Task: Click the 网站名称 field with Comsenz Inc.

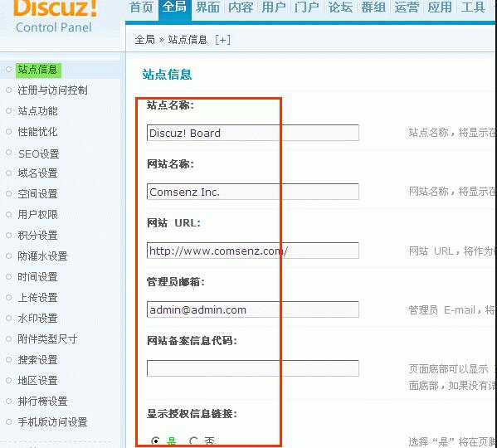Action: (x=252, y=192)
